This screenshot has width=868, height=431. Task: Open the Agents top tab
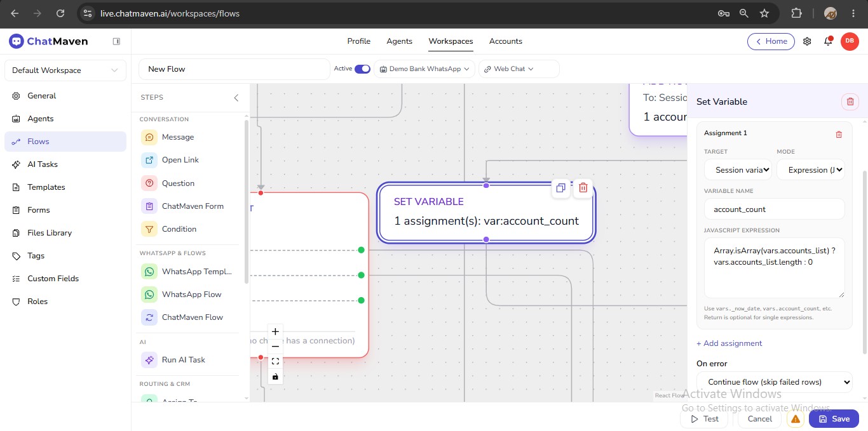pyautogui.click(x=400, y=41)
